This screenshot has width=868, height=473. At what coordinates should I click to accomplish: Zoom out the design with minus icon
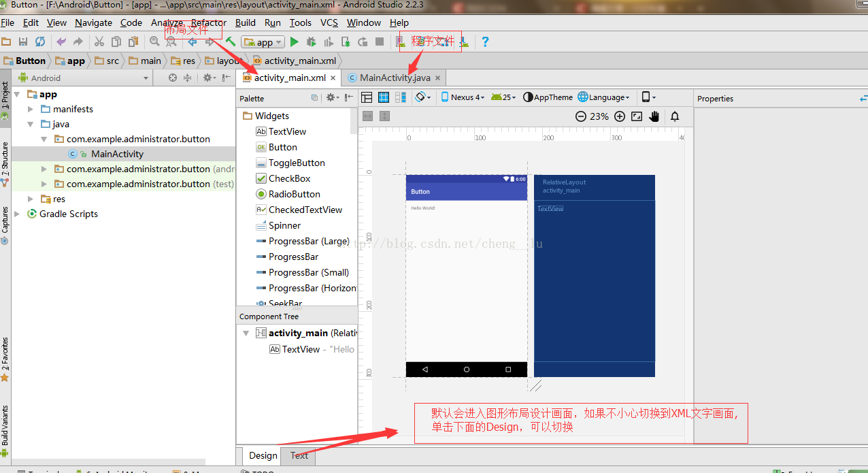580,116
